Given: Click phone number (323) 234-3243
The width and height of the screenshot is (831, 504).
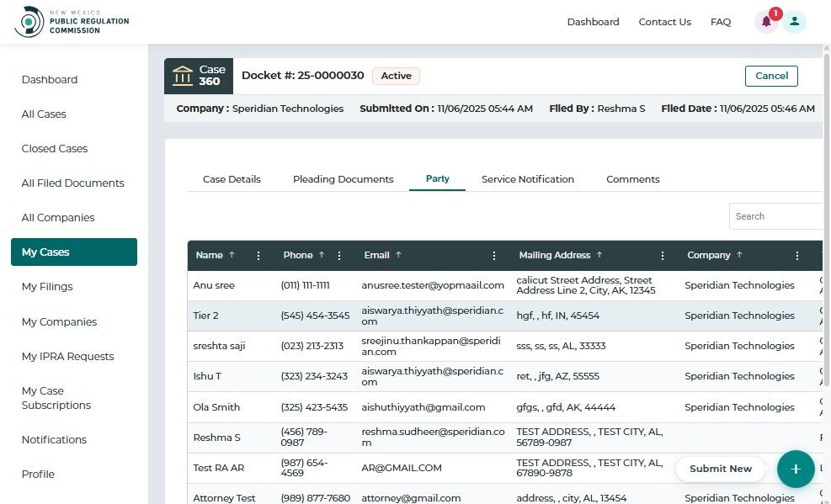Looking at the screenshot, I should click(x=314, y=376).
